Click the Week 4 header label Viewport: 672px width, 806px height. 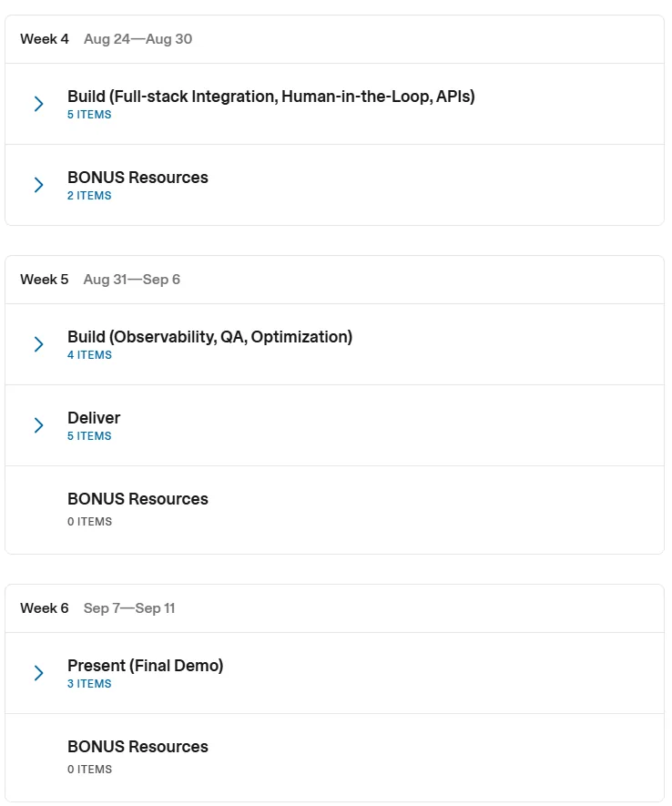coord(45,39)
